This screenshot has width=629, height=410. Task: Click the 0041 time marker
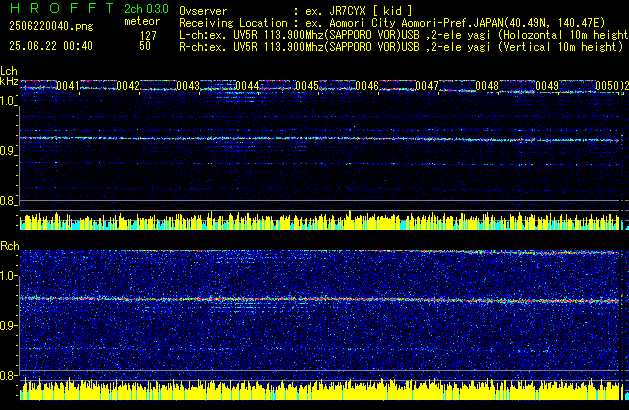pyautogui.click(x=68, y=86)
